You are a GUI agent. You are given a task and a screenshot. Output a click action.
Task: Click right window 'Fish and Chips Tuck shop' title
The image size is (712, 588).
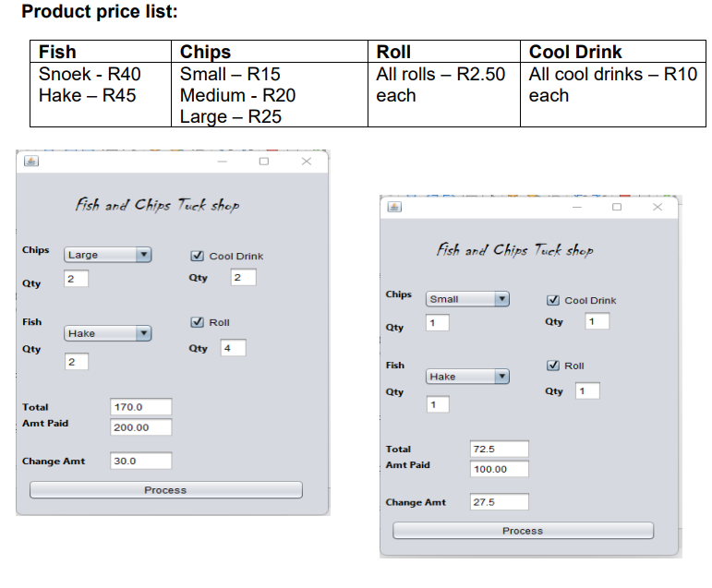pyautogui.click(x=515, y=250)
